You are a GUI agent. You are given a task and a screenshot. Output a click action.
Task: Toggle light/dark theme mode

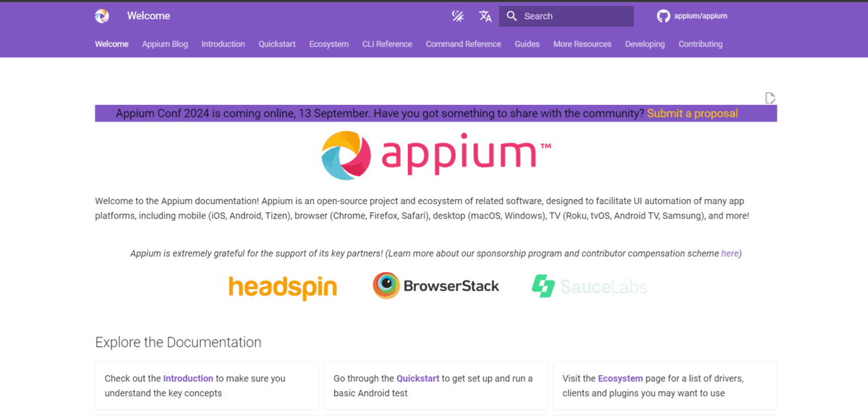coord(457,15)
